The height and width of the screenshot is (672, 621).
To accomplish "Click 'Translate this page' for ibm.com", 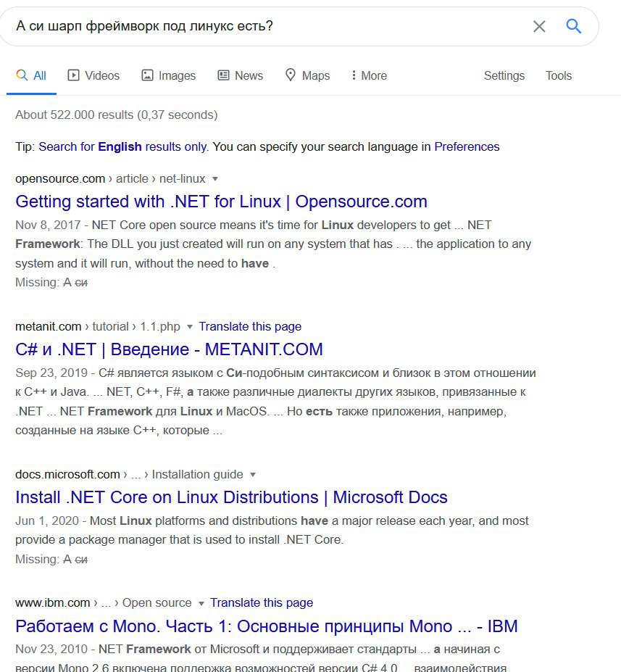I will point(262,602).
